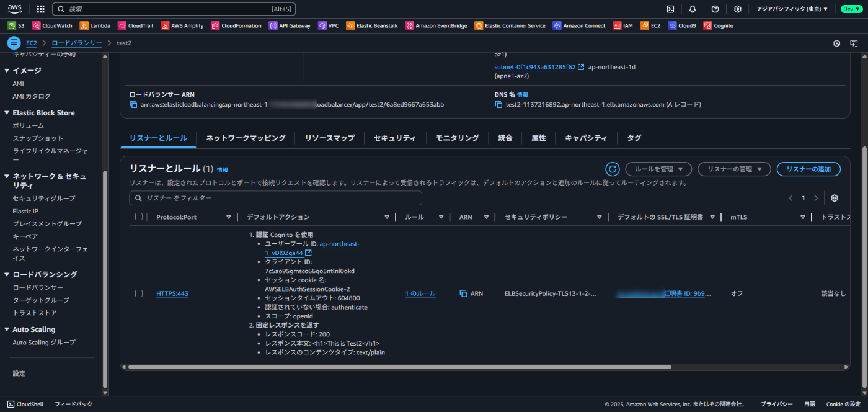The image size is (868, 412).
Task: Open region selector アジアパシフィック (東京)
Action: (x=792, y=9)
